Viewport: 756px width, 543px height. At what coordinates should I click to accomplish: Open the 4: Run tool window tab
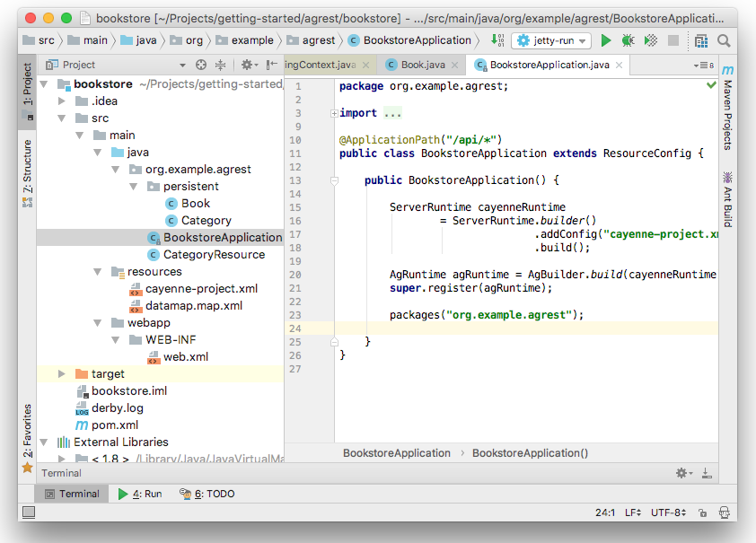click(x=140, y=494)
